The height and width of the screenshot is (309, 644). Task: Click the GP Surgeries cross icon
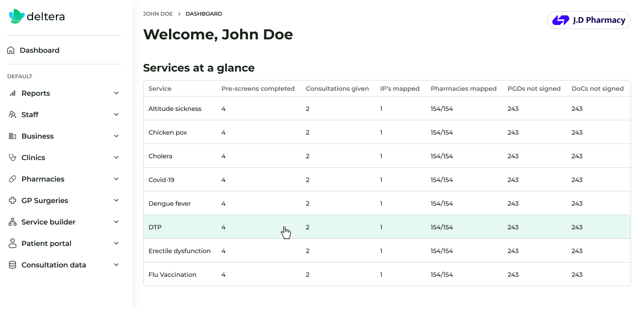click(x=13, y=200)
